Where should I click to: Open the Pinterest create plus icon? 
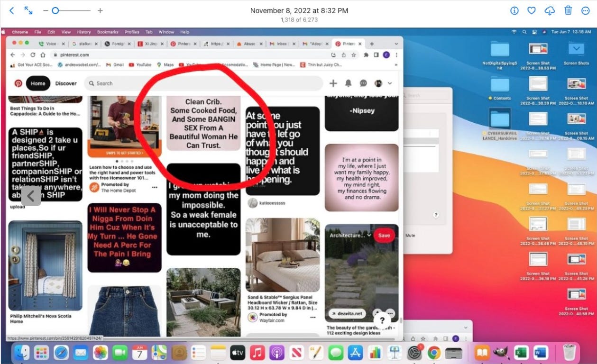click(333, 83)
